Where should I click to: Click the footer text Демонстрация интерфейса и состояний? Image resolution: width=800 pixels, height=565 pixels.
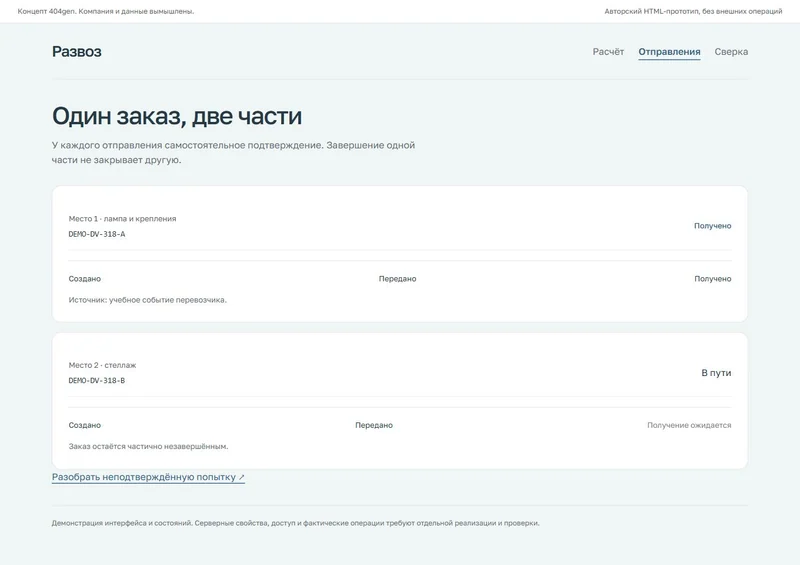(295, 523)
